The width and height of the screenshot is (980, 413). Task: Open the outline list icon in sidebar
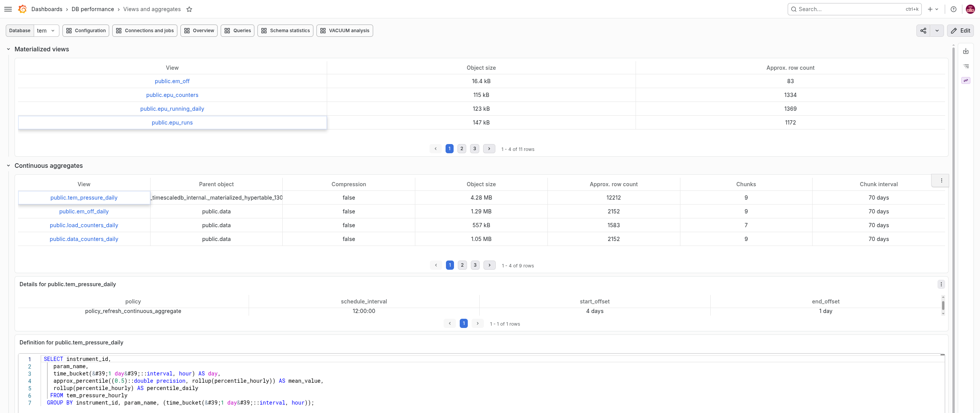pos(966,66)
